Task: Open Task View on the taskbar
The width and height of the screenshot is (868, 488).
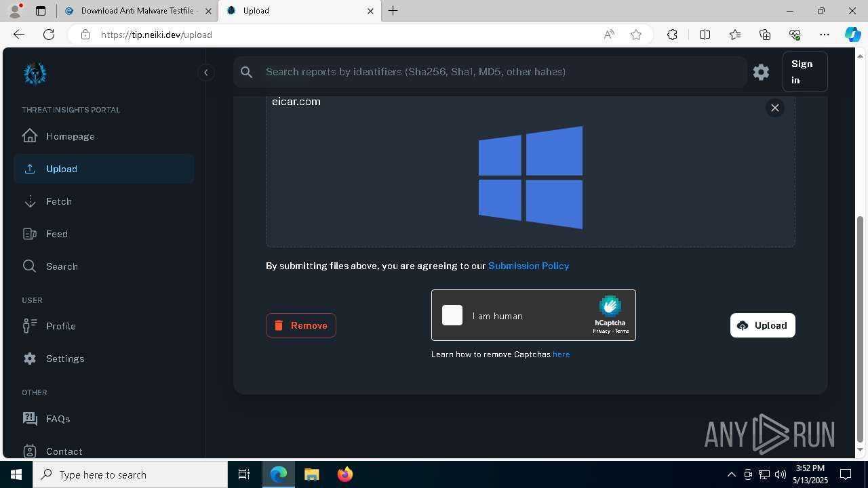Action: (244, 474)
